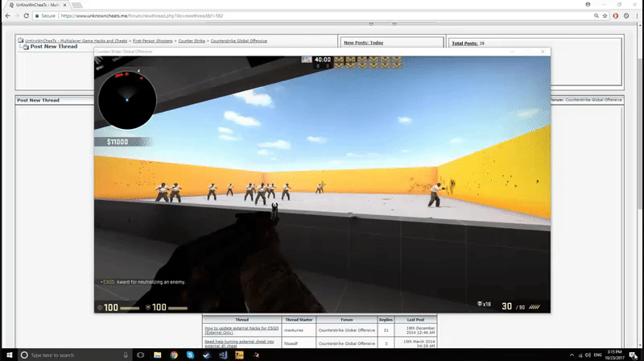
Task: Open the Counter Strike breadcrumb link
Action: tap(192, 41)
